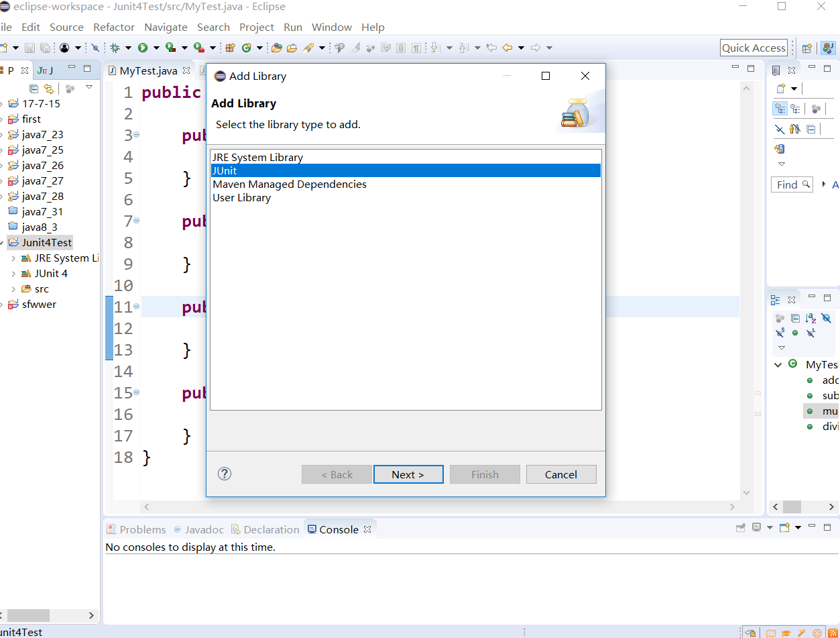Click the Find field in Task List
The image size is (840, 638).
coord(792,184)
